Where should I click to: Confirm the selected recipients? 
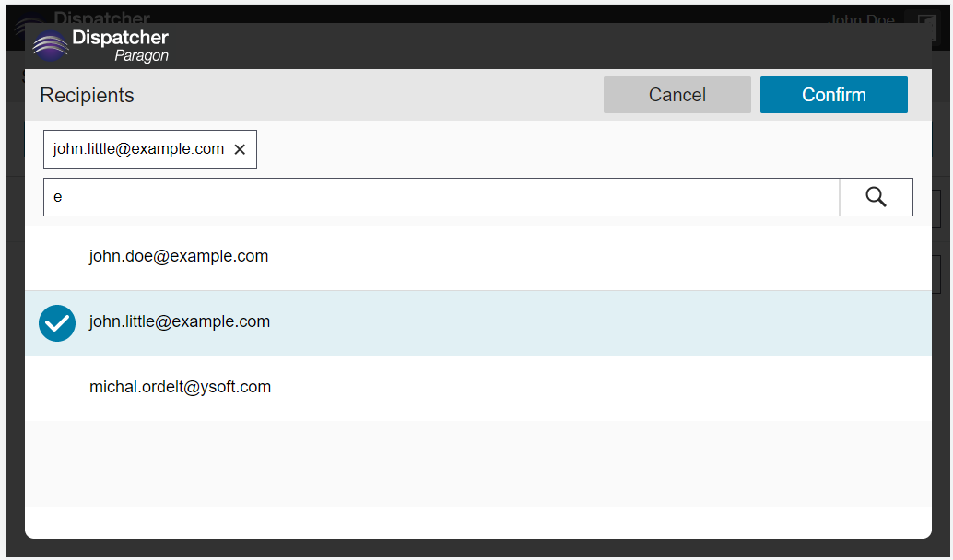(834, 95)
